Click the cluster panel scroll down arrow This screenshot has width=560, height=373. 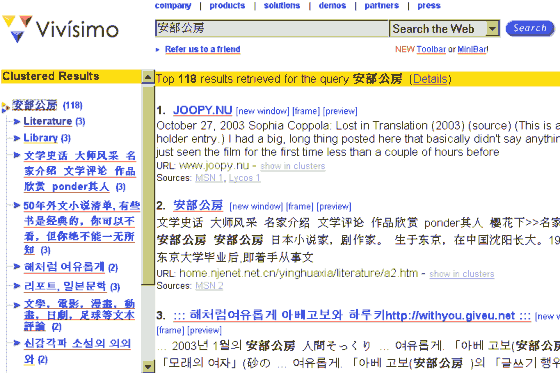click(148, 366)
